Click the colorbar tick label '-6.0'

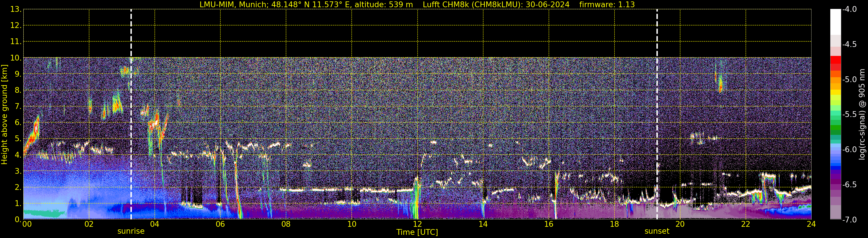tap(850, 150)
